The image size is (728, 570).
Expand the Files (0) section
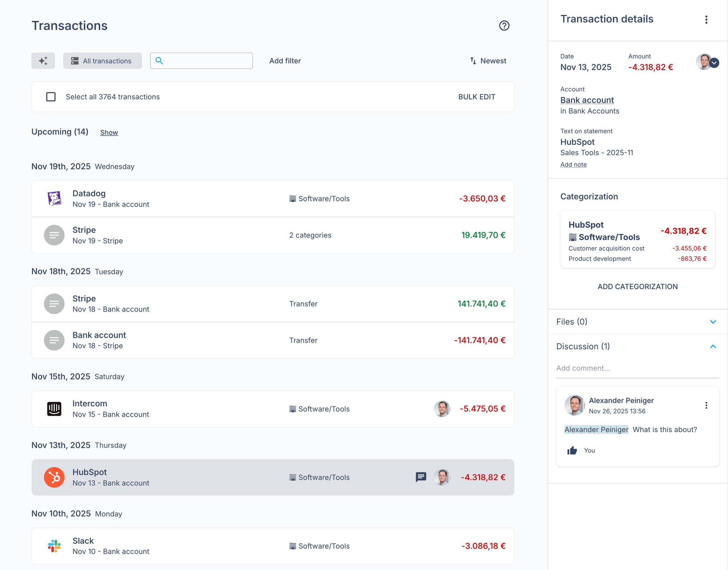713,322
